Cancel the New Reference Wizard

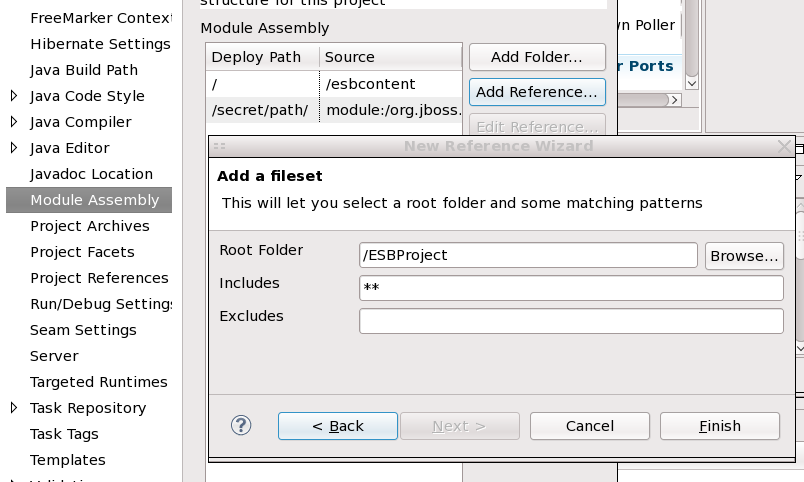click(590, 426)
